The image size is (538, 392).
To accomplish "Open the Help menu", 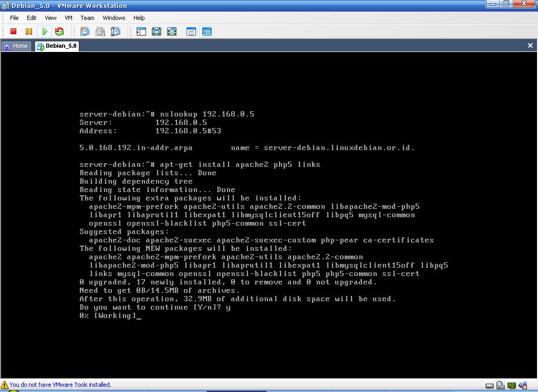I will tap(139, 18).
